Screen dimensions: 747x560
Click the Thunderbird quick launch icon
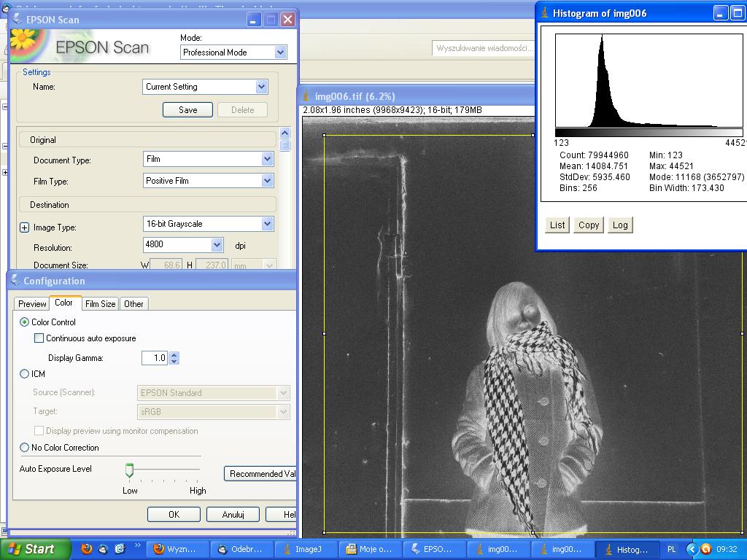(104, 549)
